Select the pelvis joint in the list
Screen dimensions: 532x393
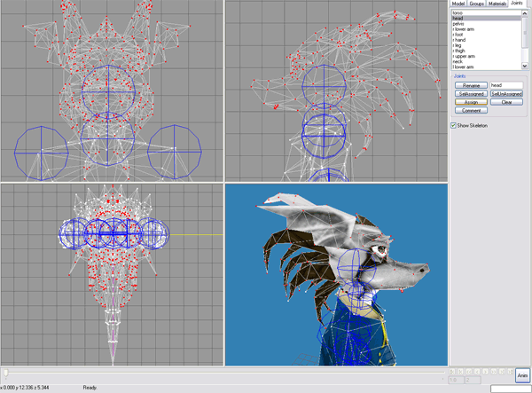486,24
